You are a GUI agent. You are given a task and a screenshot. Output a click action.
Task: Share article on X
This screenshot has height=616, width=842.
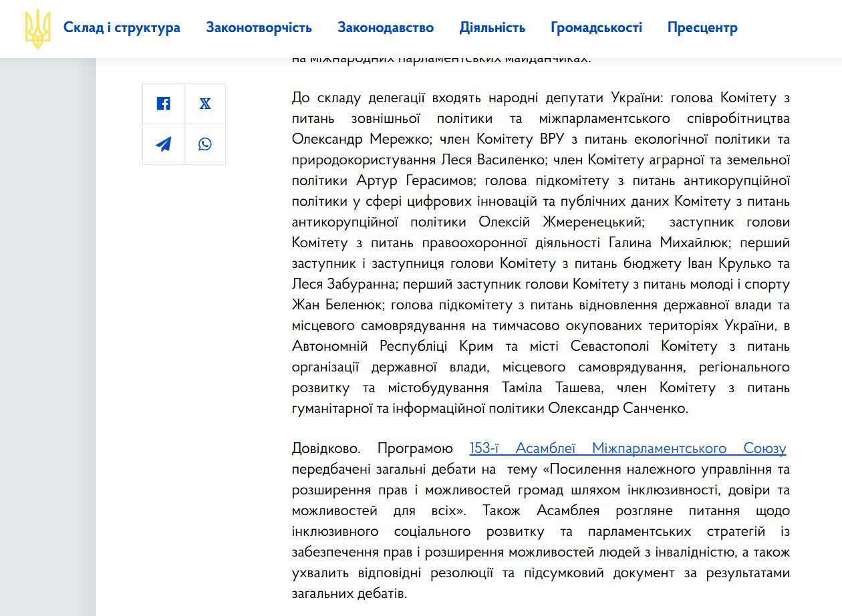click(x=205, y=104)
